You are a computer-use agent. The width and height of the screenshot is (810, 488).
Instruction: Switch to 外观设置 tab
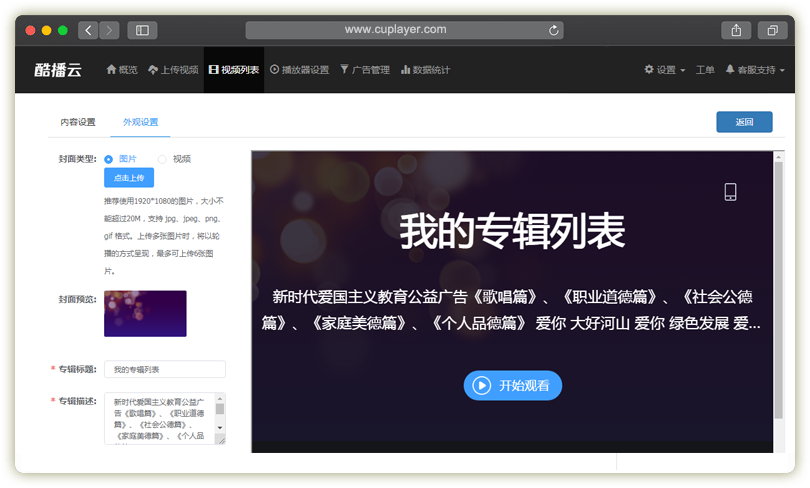click(141, 122)
